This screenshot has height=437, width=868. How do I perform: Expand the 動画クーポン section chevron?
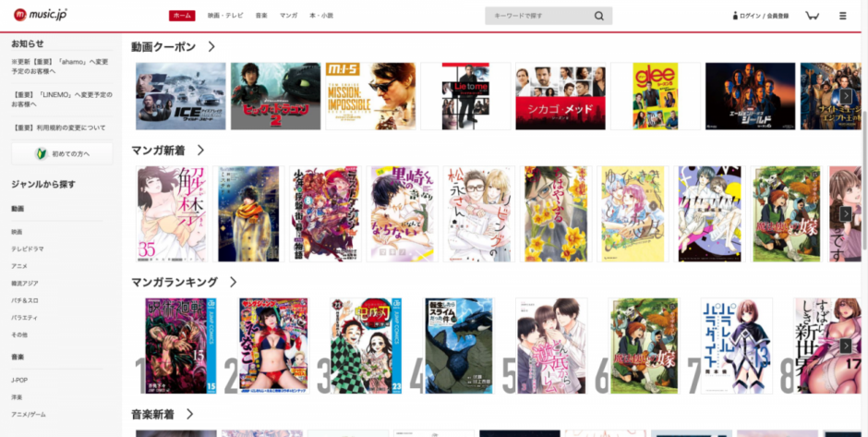(x=211, y=46)
